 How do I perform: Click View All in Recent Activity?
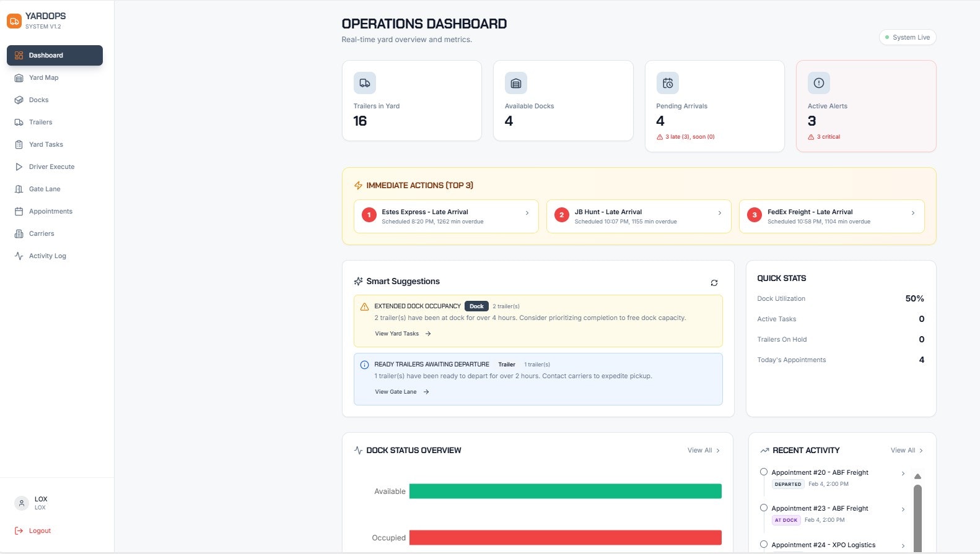907,450
